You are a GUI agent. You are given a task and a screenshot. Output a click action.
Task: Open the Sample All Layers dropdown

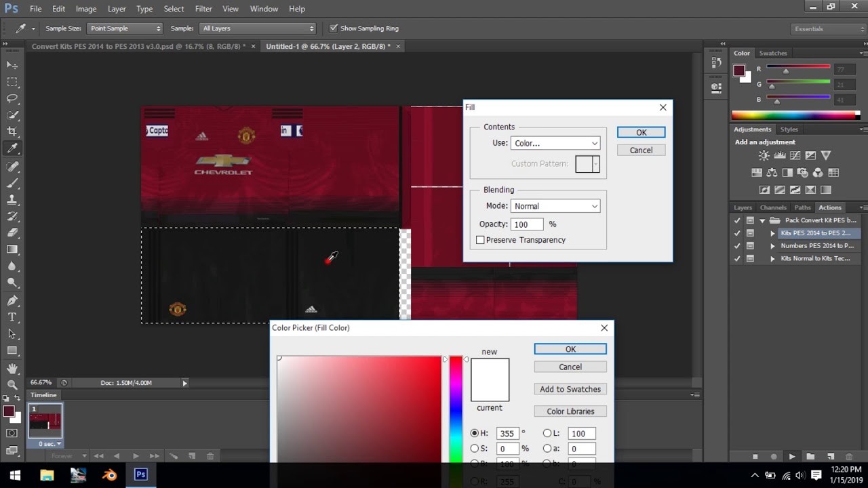tap(258, 28)
